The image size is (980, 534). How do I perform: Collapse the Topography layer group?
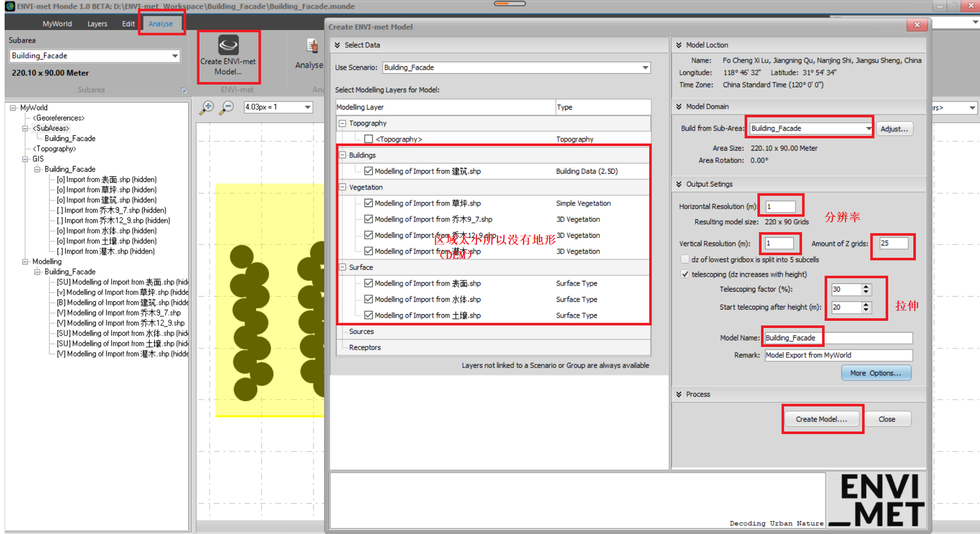(x=343, y=124)
